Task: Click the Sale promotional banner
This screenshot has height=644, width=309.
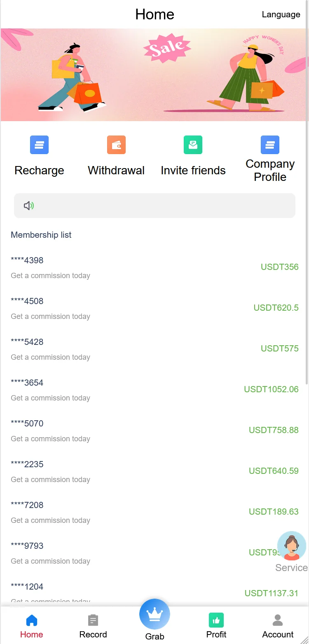Action: click(x=154, y=75)
